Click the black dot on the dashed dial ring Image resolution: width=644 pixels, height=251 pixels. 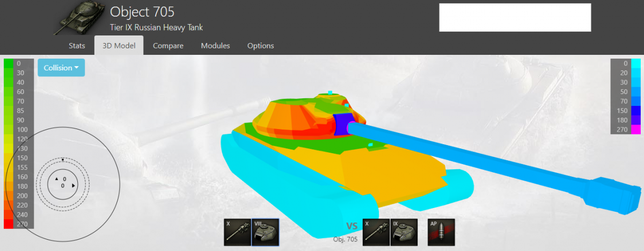[63, 160]
